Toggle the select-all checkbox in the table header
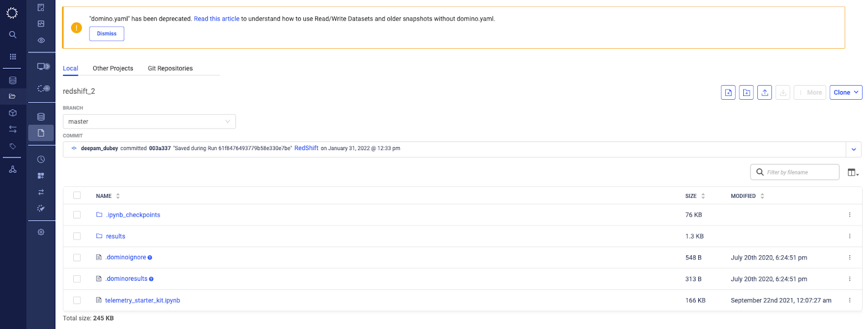Viewport: 868px width, 329px height. (x=77, y=196)
